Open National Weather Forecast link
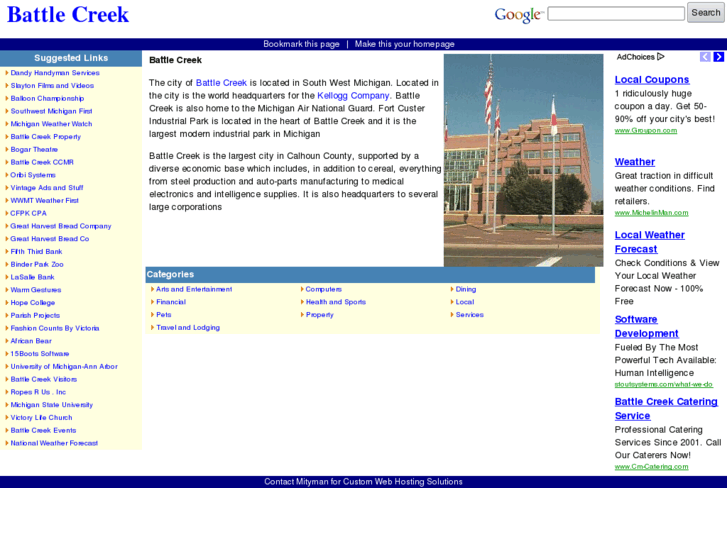Viewport: 727px width, 545px height. tap(54, 443)
